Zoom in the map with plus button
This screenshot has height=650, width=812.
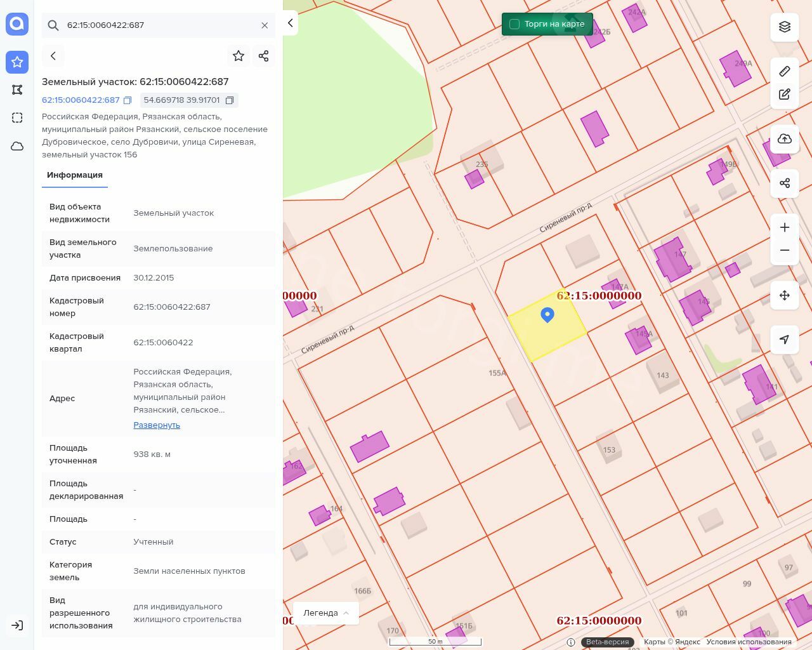(785, 227)
